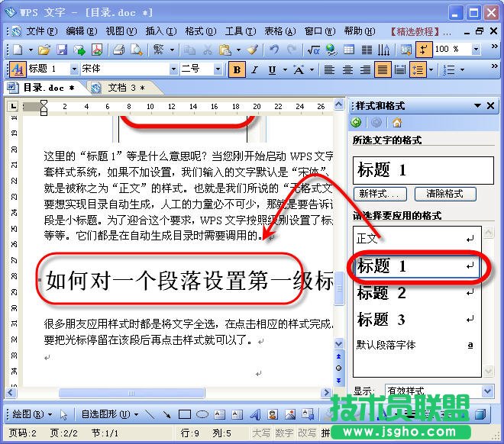The width and height of the screenshot is (504, 444).
Task: Create a new blank document
Action: pyautogui.click(x=18, y=50)
